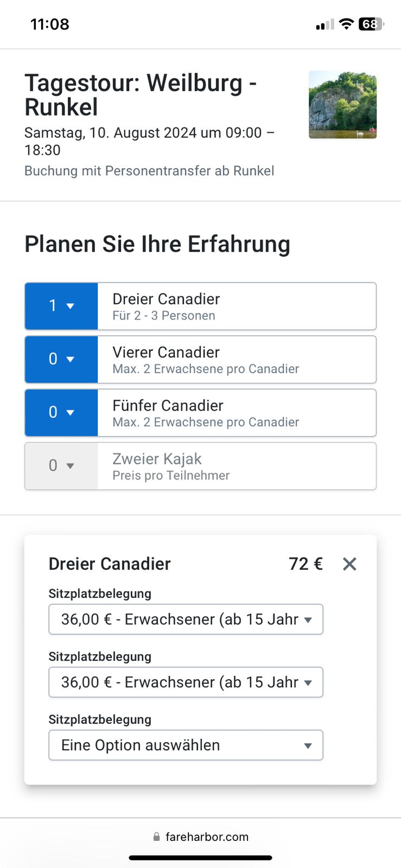Tap the Wi-Fi status icon
Screen dimensions: 401x868
coord(346,24)
